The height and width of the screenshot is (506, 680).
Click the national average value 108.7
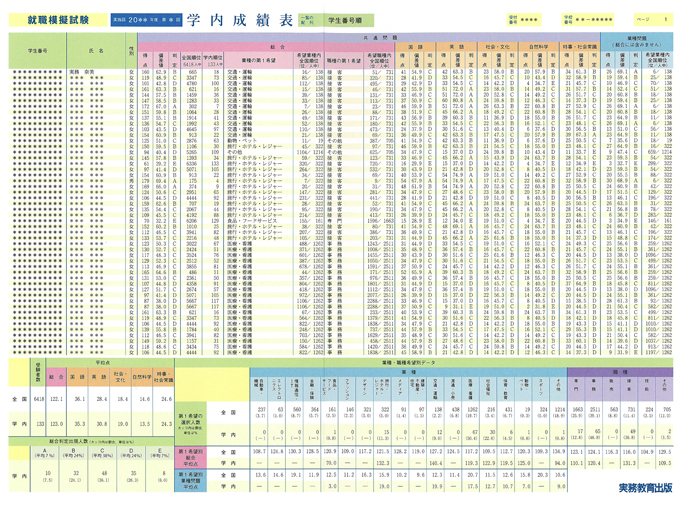(x=260, y=451)
